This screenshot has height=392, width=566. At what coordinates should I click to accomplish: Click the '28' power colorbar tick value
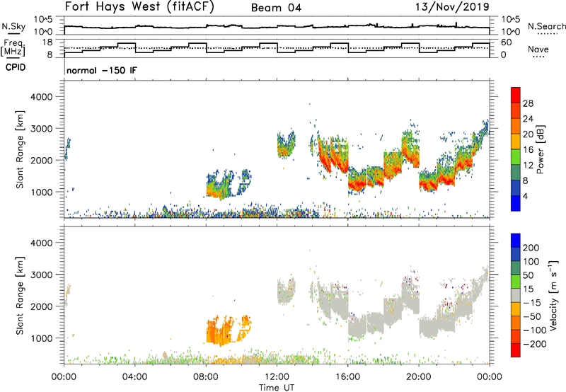point(528,103)
